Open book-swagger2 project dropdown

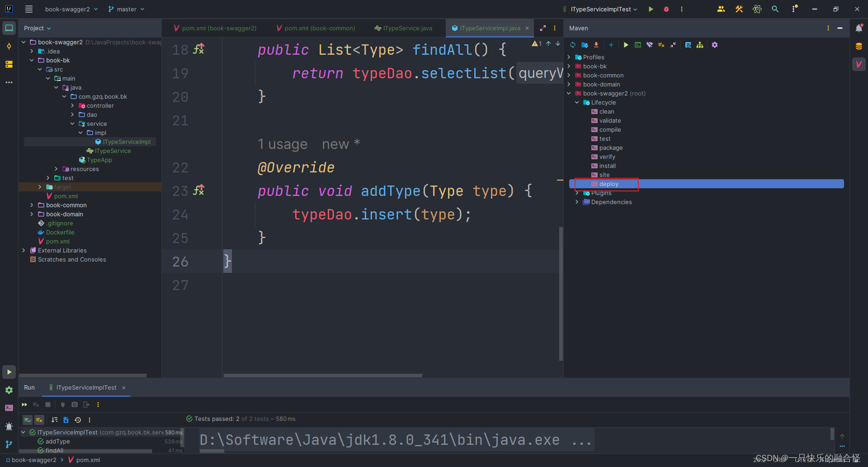click(x=71, y=9)
